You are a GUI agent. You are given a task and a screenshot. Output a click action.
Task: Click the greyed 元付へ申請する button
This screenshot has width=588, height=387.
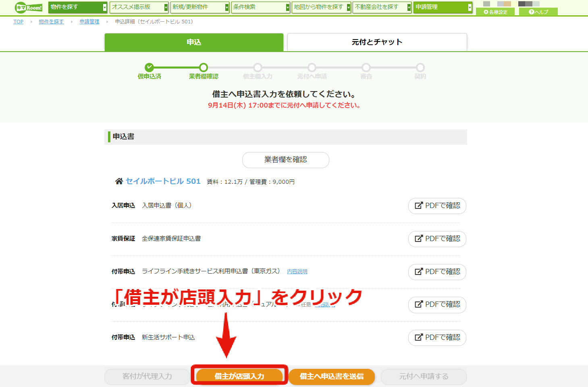pyautogui.click(x=424, y=377)
